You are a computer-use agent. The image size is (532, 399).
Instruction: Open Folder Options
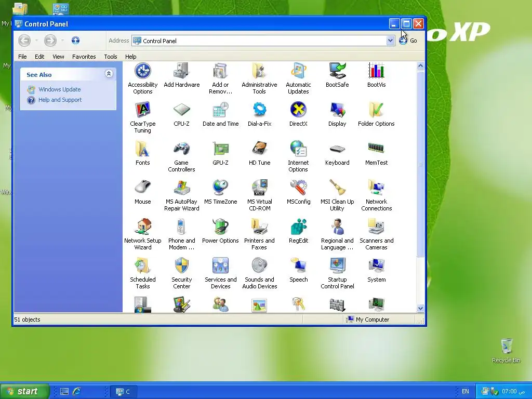(376, 114)
